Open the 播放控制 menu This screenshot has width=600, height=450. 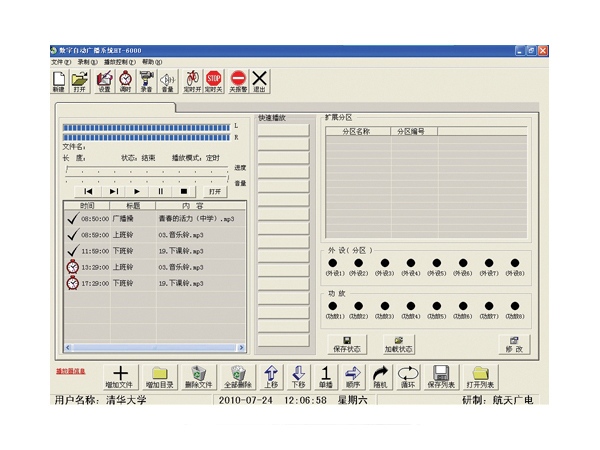(x=119, y=62)
